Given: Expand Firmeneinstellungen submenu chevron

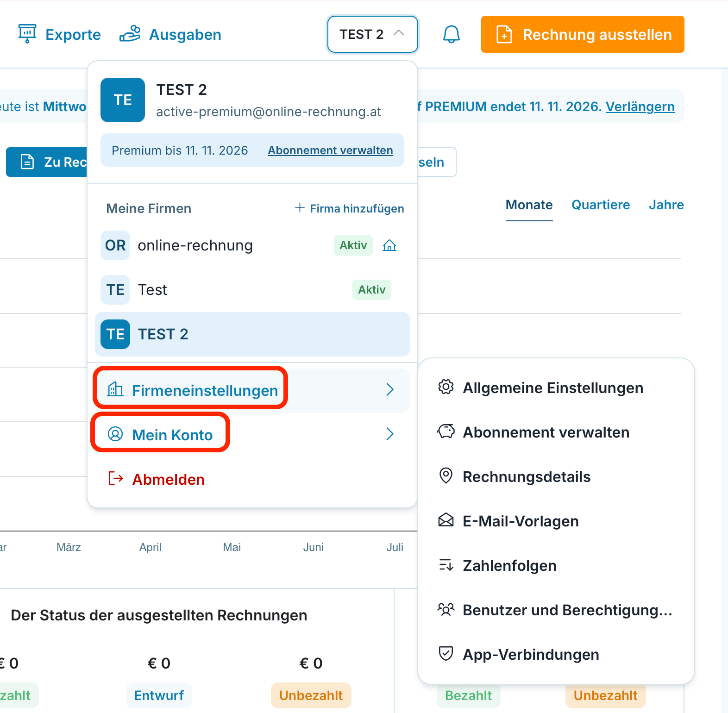Looking at the screenshot, I should 390,390.
